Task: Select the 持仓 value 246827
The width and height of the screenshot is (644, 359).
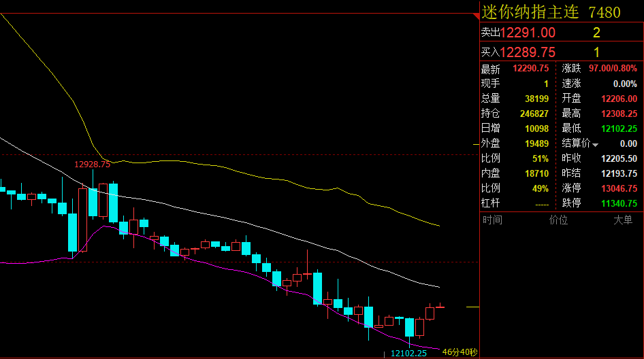Action: (534, 114)
